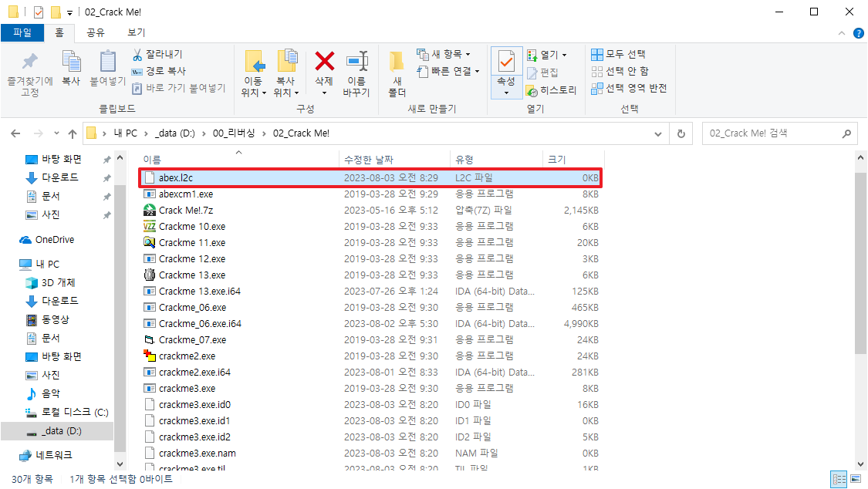
Task: Expand address bar history dropdown
Action: (657, 134)
